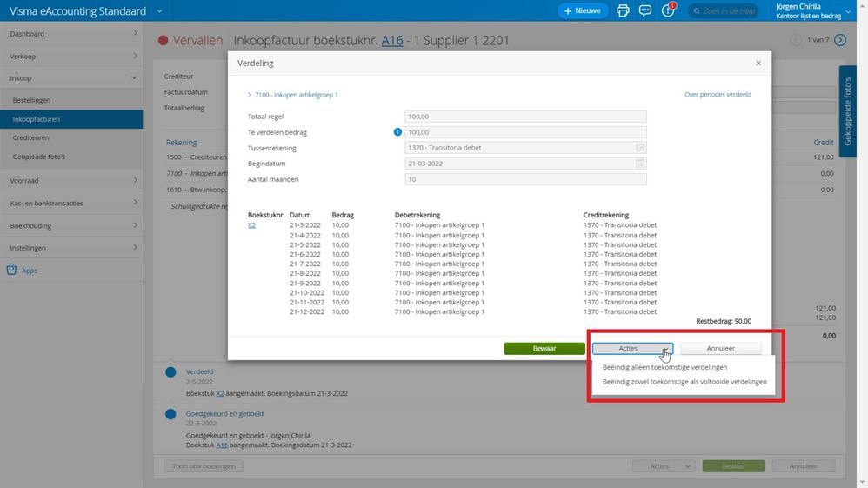Screen dimensions: 868x488
Task: Expand the Boekhouding menu
Action: [71, 225]
